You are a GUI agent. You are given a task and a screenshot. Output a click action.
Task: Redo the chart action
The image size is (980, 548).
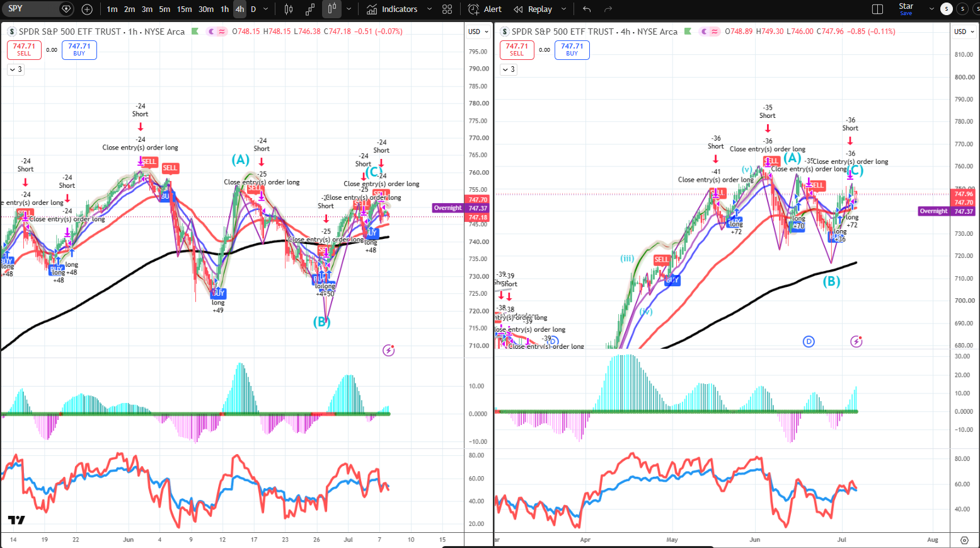[608, 9]
